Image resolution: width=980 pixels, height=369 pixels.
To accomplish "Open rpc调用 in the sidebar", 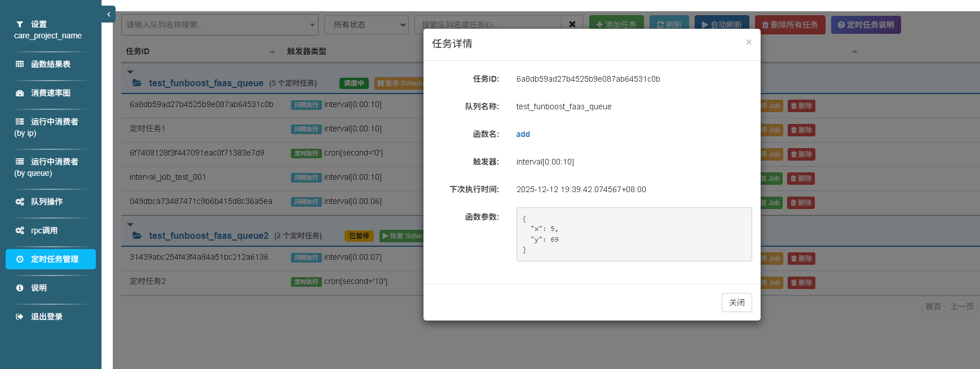I will [44, 230].
